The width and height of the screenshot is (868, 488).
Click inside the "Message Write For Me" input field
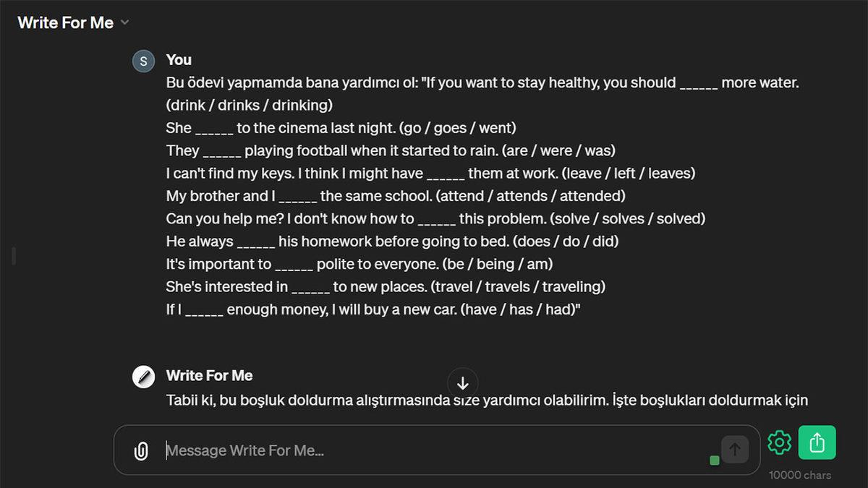pyautogui.click(x=362, y=450)
